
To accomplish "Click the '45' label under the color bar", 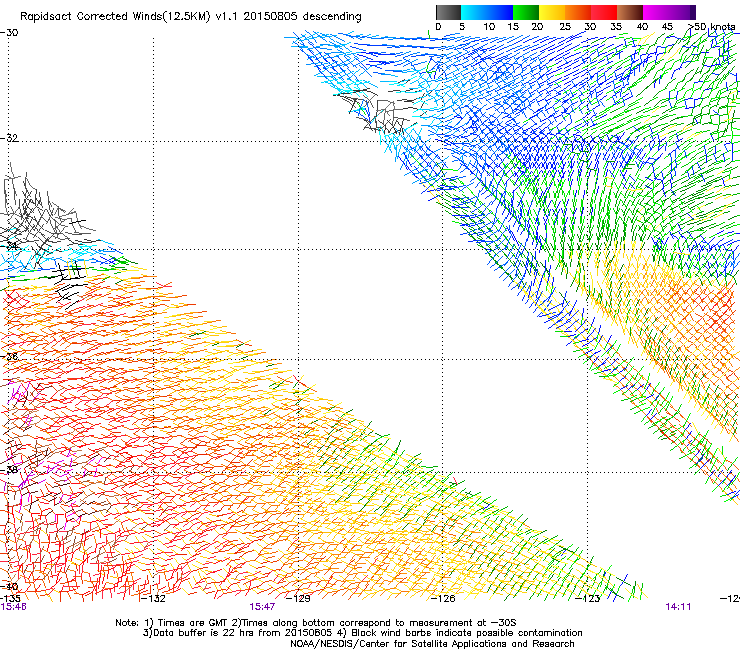I will click(x=667, y=27).
